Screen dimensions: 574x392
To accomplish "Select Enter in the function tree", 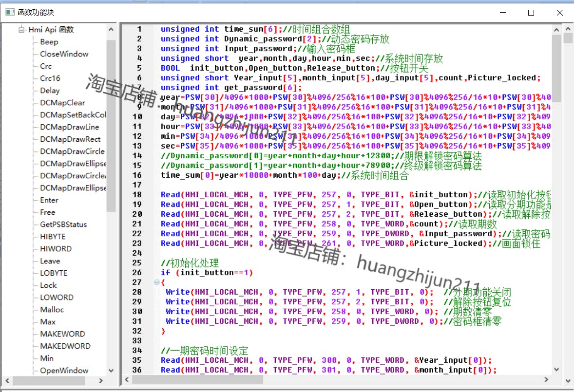I will pyautogui.click(x=49, y=200).
